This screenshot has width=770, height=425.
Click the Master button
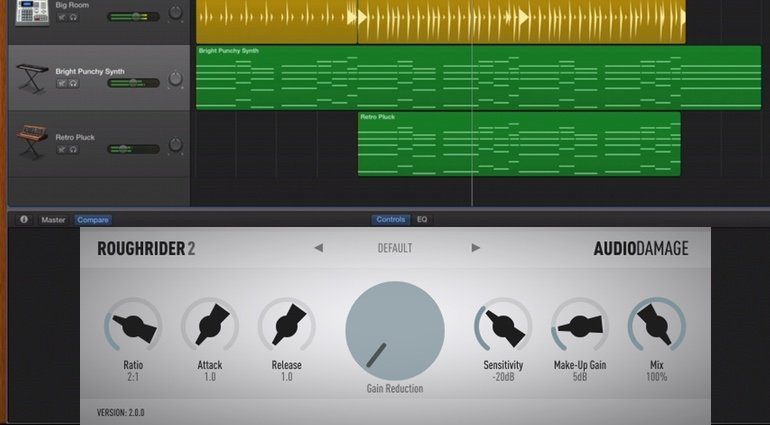53,220
